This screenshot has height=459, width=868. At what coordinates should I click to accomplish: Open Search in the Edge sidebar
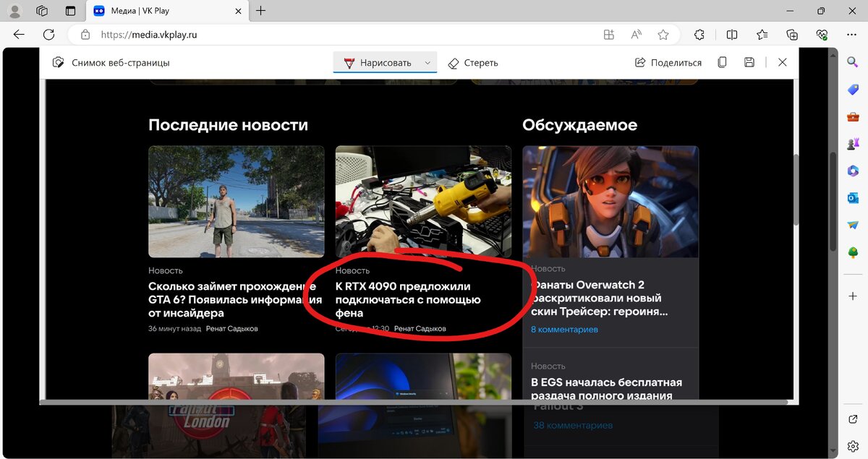pyautogui.click(x=852, y=62)
